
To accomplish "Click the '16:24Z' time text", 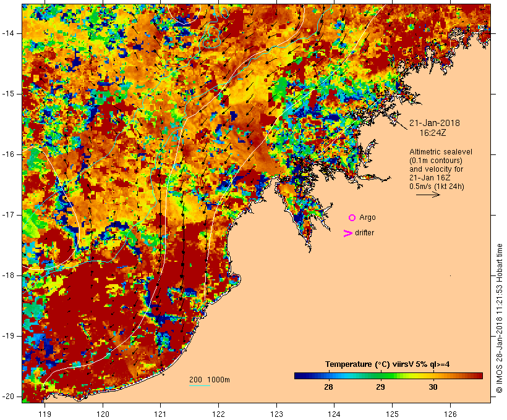I will click(433, 133).
